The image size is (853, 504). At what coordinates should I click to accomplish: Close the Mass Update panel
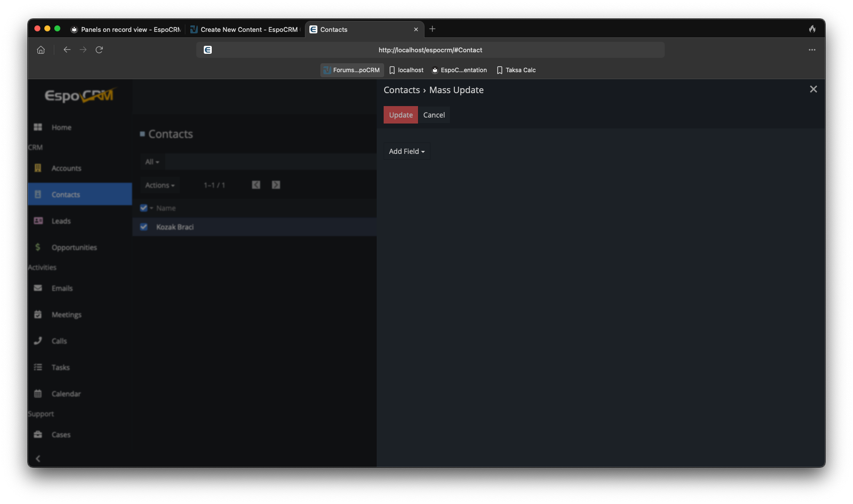[813, 89]
